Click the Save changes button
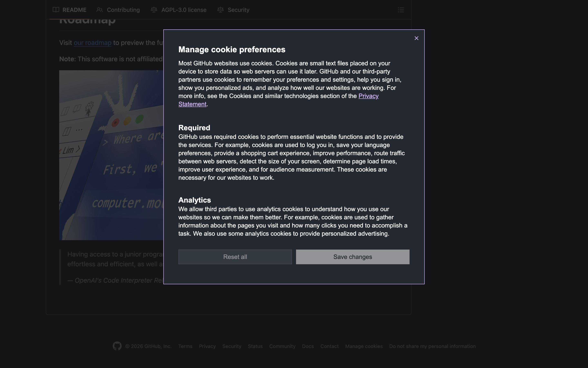The width and height of the screenshot is (588, 368). click(353, 257)
